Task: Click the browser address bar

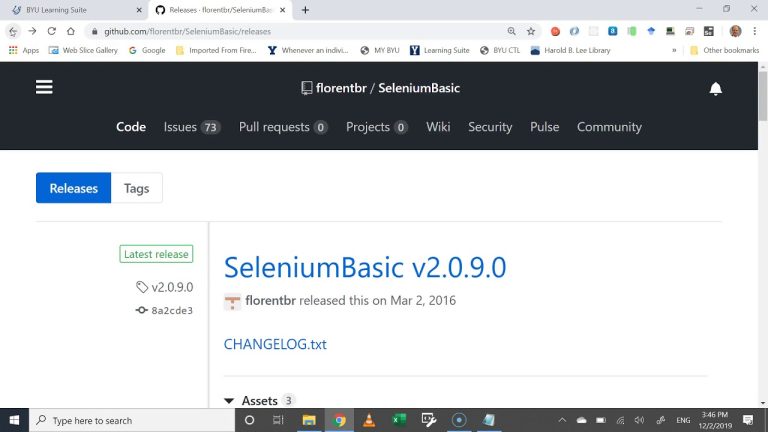Action: (x=300, y=31)
